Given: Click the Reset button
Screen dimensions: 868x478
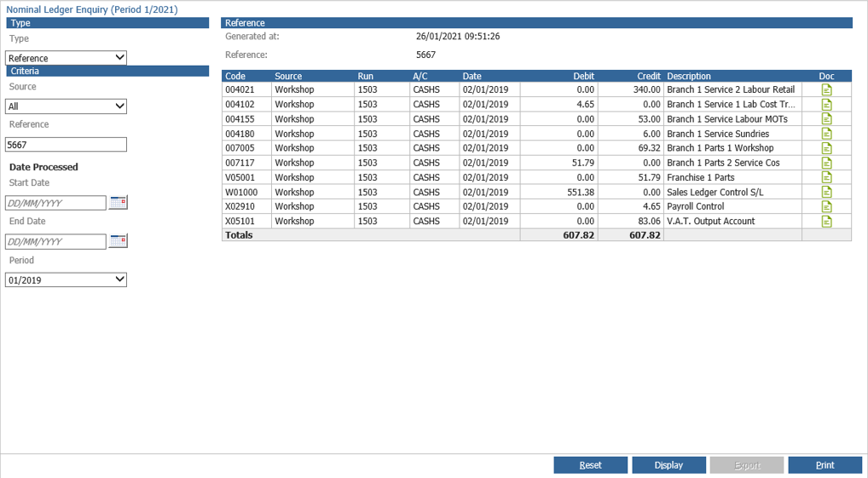Looking at the screenshot, I should click(x=591, y=465).
